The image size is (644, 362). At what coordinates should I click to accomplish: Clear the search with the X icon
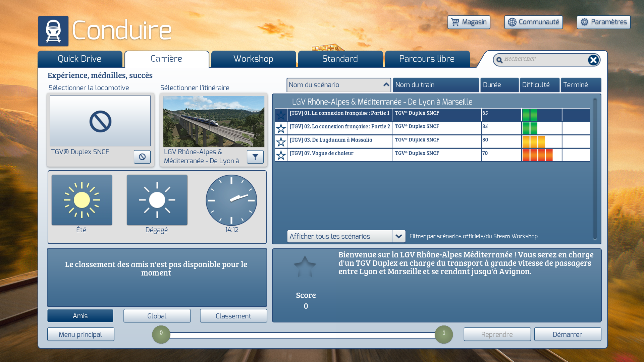coord(593,60)
